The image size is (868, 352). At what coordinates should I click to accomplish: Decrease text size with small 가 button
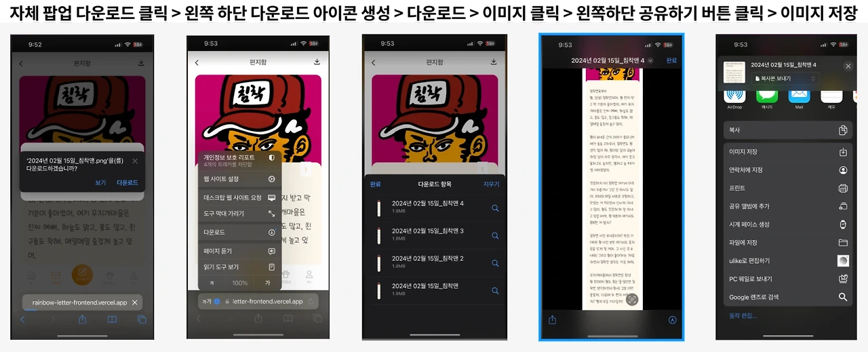tap(212, 283)
